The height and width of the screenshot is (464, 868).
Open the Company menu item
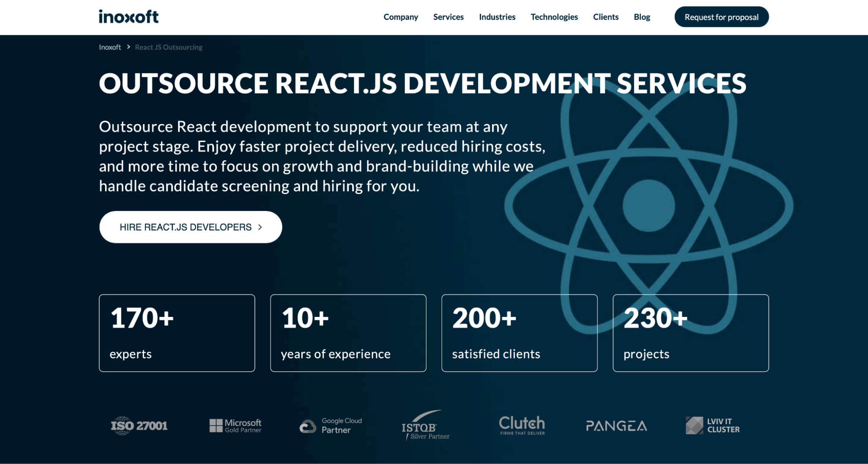(401, 17)
